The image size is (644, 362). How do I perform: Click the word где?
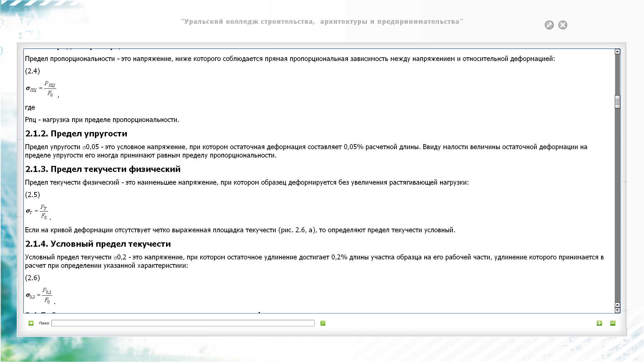point(30,108)
